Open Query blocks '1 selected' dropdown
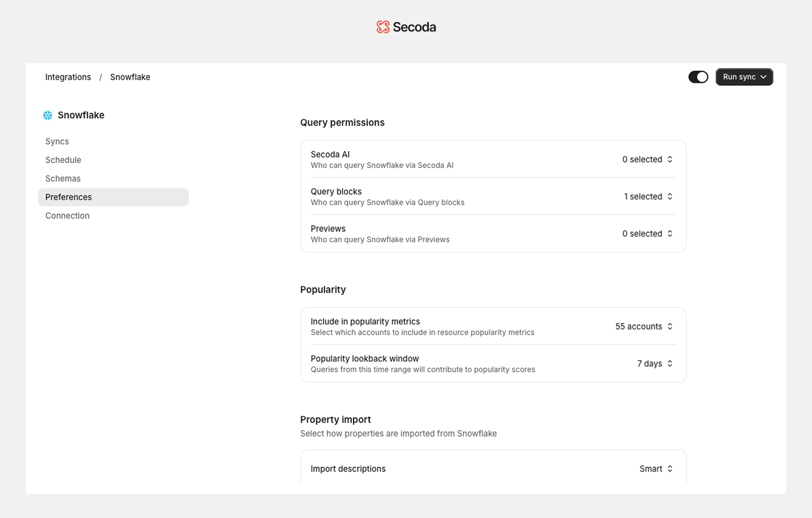 point(648,196)
